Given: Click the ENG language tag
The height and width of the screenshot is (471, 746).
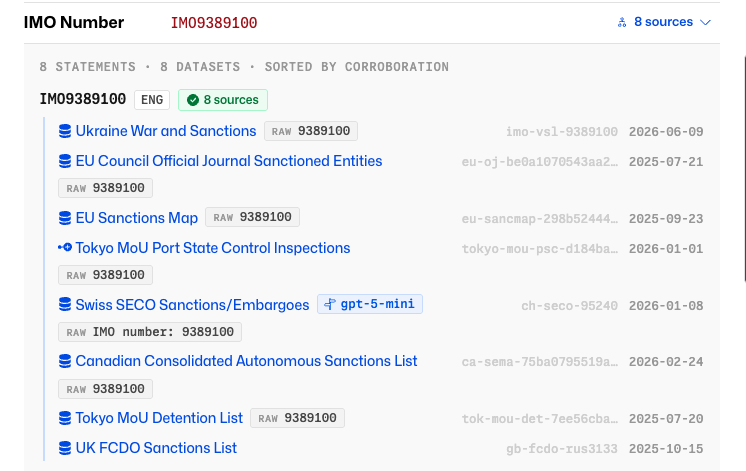Looking at the screenshot, I should click(x=152, y=100).
